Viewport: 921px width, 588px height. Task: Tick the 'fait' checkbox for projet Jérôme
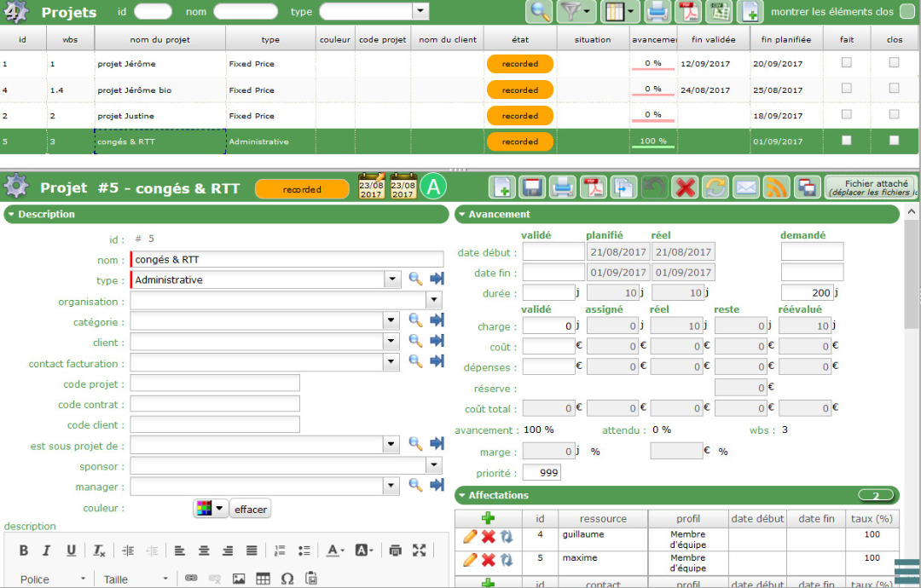point(846,63)
